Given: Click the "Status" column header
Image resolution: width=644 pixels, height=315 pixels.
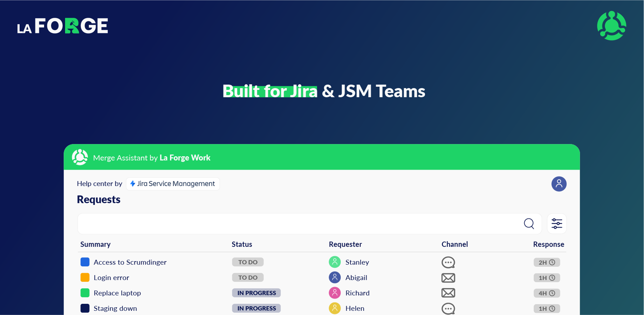Looking at the screenshot, I should point(242,244).
